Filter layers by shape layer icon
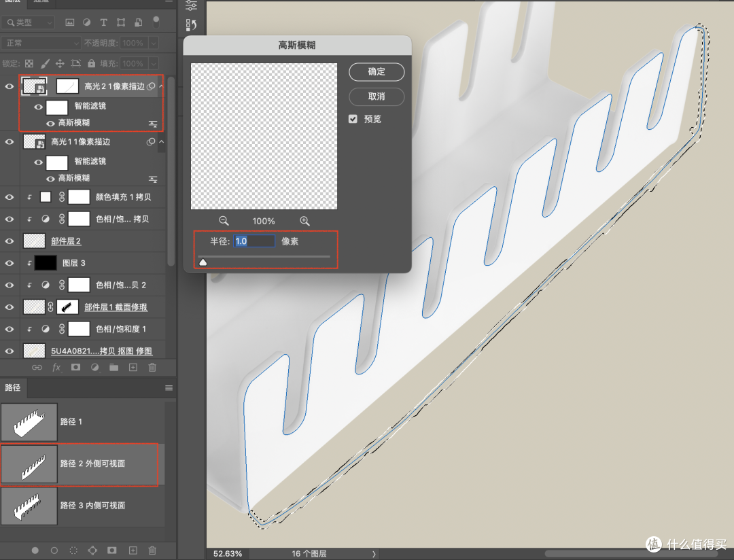The image size is (734, 560). 121,22
